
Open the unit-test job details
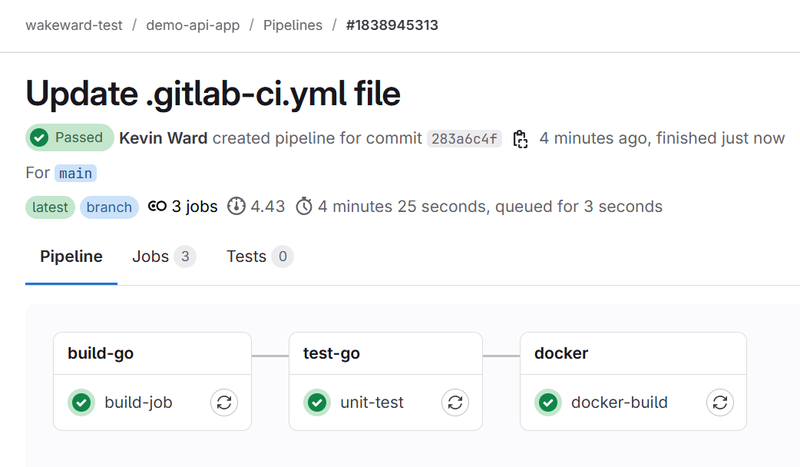(x=372, y=403)
